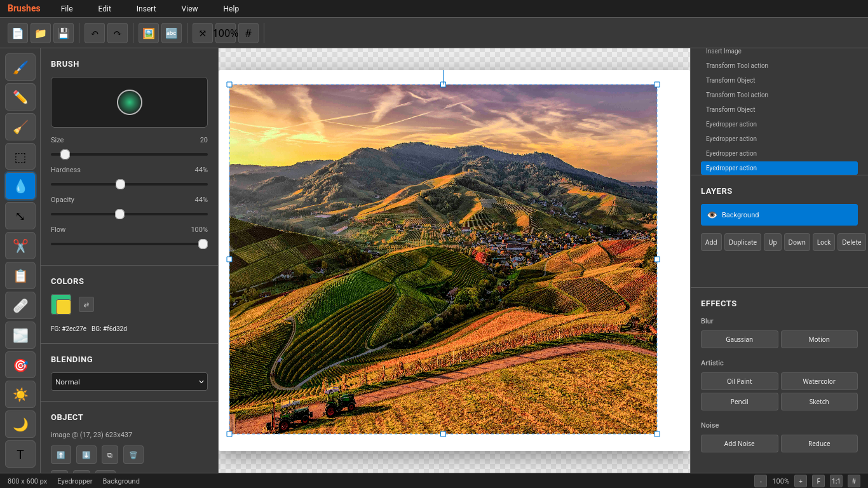Open the Insert Image toolbar icon

pos(148,33)
